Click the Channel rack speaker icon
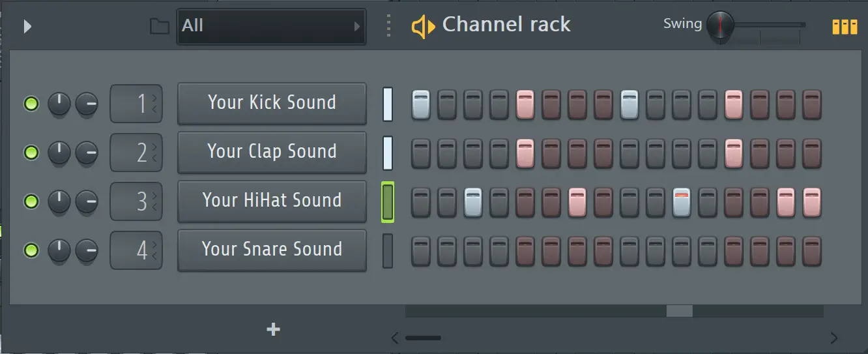This screenshot has height=354, width=868. (x=423, y=27)
